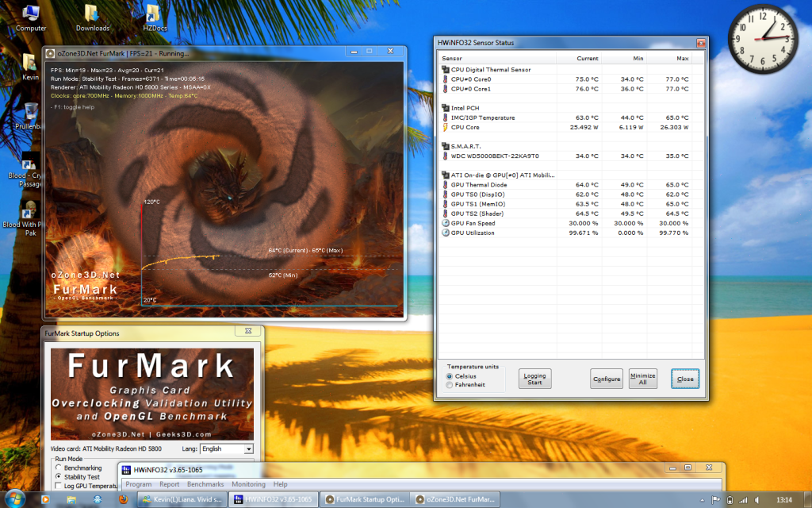Click FurMark Startup Options banner image
Image resolution: width=812 pixels, height=508 pixels.
pos(152,394)
